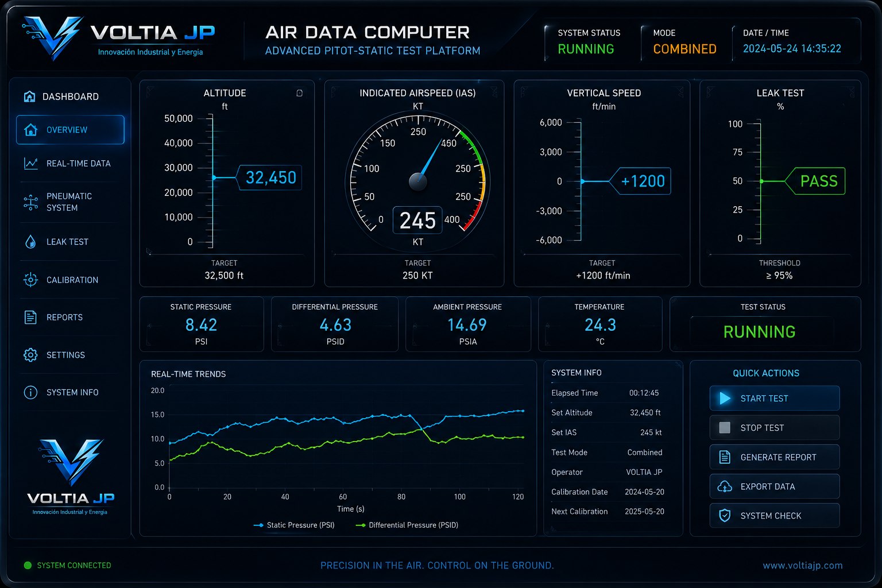Click the Ambient Pressure 14.69 value
Viewport: 882px width, 588px height.
point(467,325)
